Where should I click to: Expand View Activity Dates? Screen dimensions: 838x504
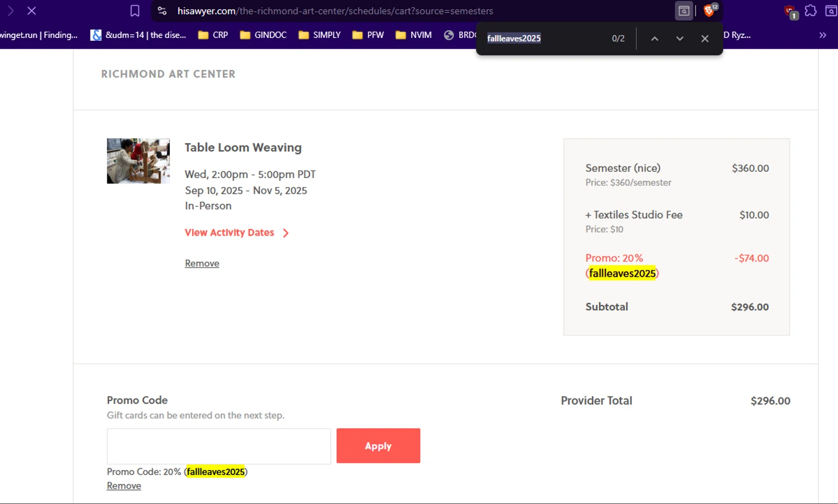coord(237,233)
